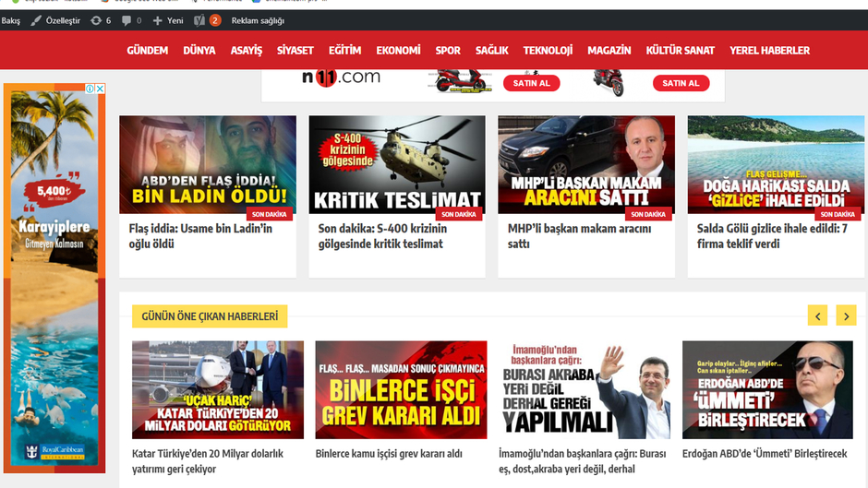Click the second SATIN AL button
Viewport: 868px width, 488px height.
[x=681, y=83]
